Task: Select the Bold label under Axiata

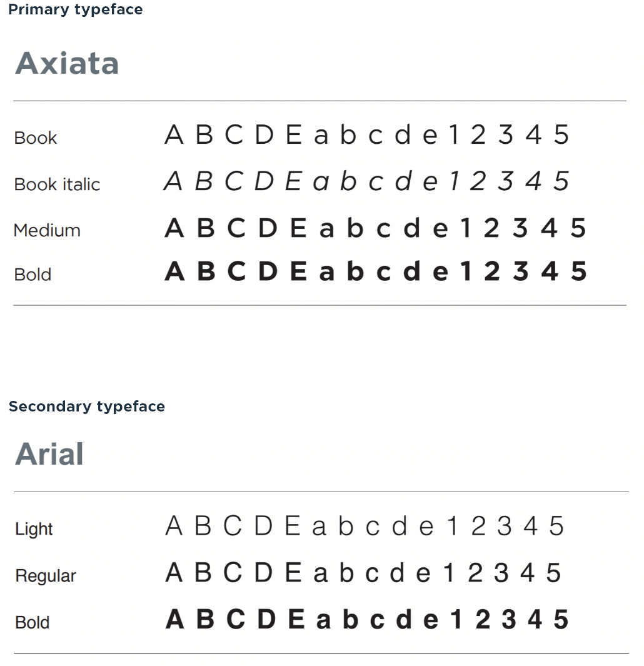Action: (x=33, y=275)
